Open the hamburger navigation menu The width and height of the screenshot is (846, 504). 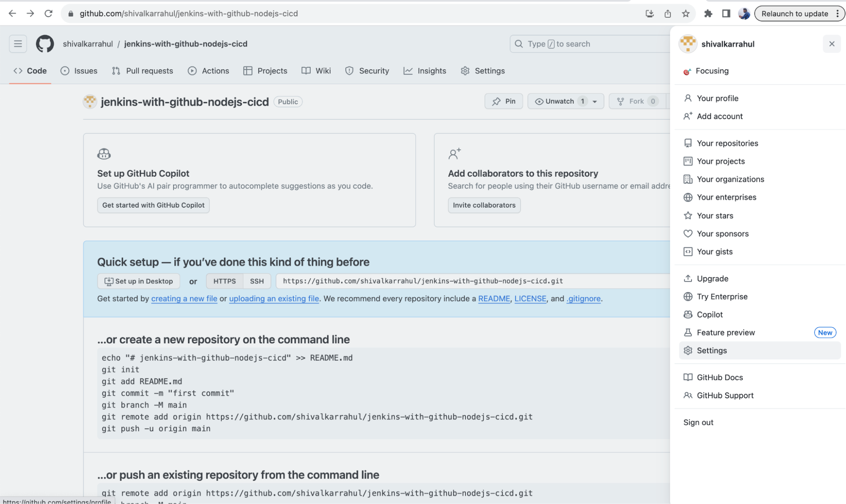tap(18, 44)
